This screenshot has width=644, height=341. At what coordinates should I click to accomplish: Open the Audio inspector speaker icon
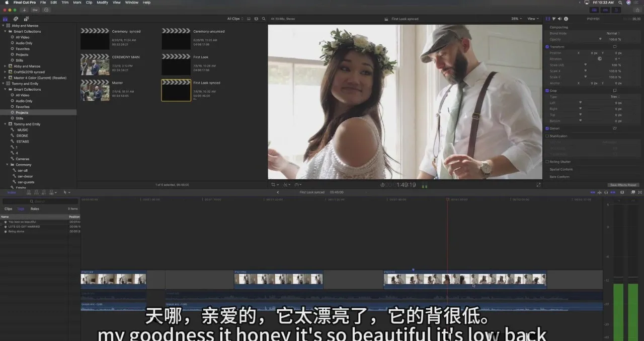click(x=559, y=19)
